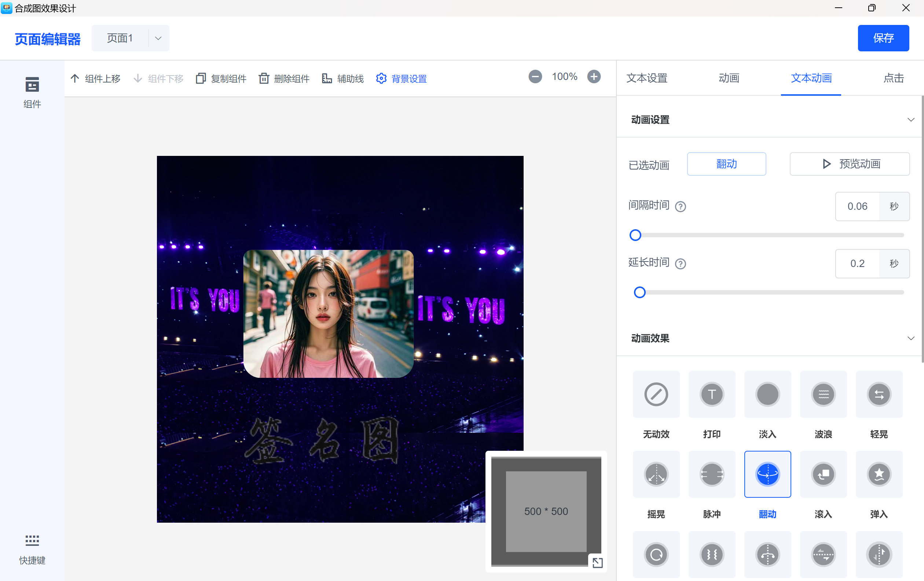The width and height of the screenshot is (924, 581).
Task: Select the 弹入 bounce-in effect icon
Action: (879, 474)
